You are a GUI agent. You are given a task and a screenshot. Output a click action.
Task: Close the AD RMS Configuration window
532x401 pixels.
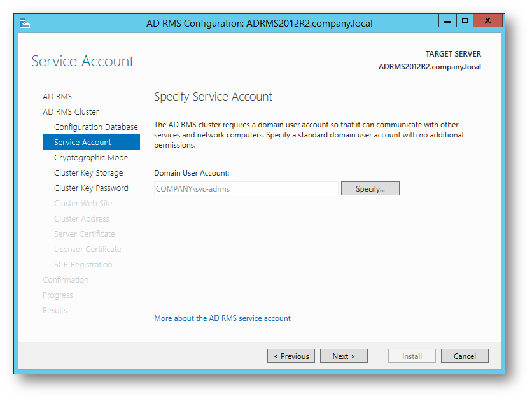(487, 21)
